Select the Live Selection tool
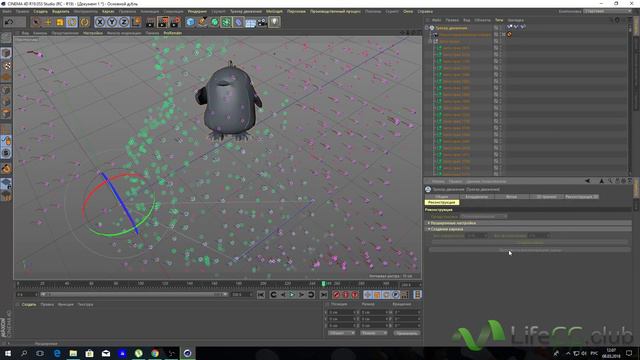This screenshot has height=360, width=640. (36, 22)
